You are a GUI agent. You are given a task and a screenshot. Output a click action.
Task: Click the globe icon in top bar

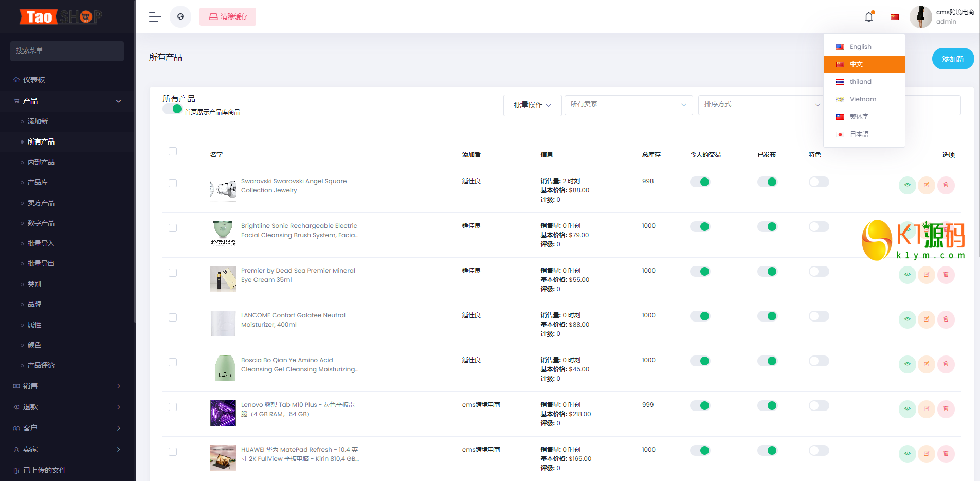pyautogui.click(x=180, y=17)
